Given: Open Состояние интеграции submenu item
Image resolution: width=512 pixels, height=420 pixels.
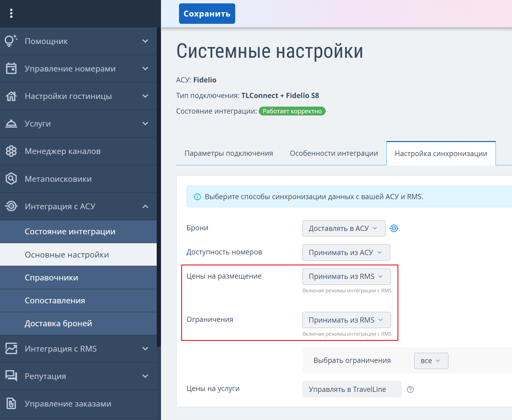Looking at the screenshot, I should (78, 232).
